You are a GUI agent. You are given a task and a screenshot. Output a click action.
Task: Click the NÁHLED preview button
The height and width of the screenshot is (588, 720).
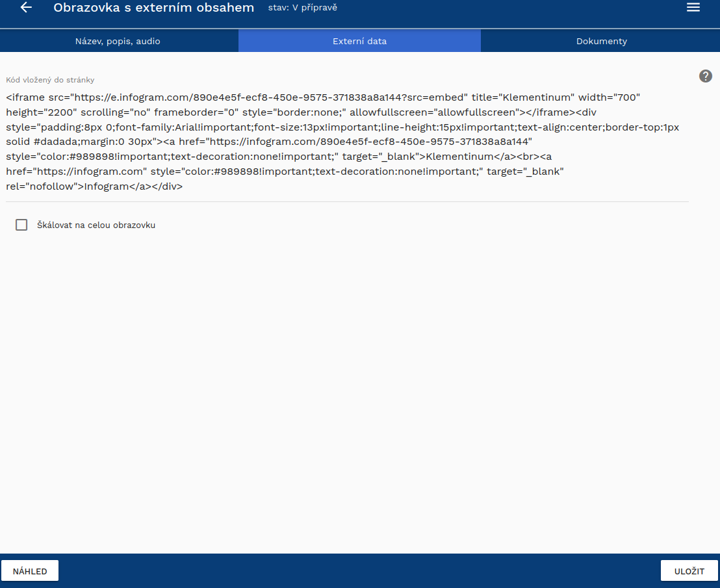click(x=30, y=571)
